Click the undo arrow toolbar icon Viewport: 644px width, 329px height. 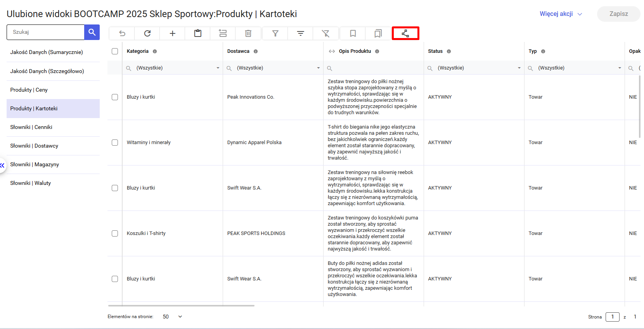pos(122,33)
